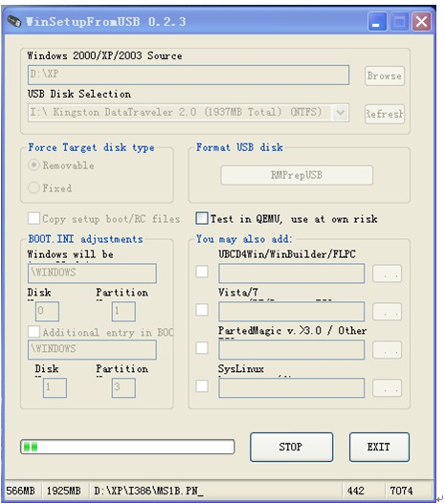Click the WinSetupFromUSB title bar icon

click(14, 21)
